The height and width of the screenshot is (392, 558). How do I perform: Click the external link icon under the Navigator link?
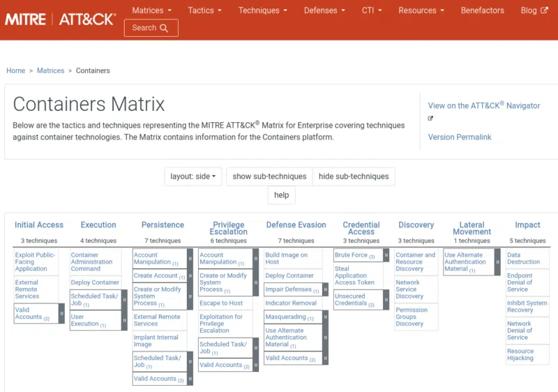(430, 119)
